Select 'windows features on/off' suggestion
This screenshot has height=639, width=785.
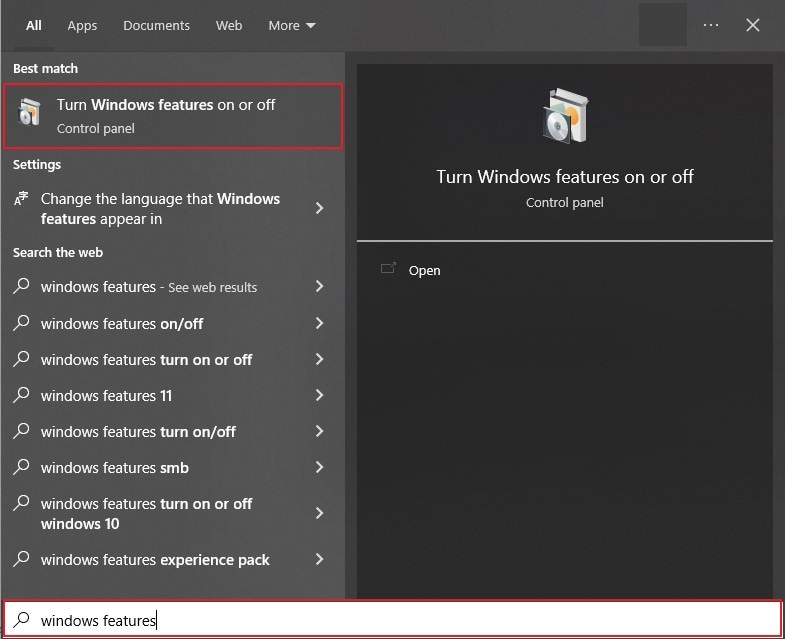173,324
